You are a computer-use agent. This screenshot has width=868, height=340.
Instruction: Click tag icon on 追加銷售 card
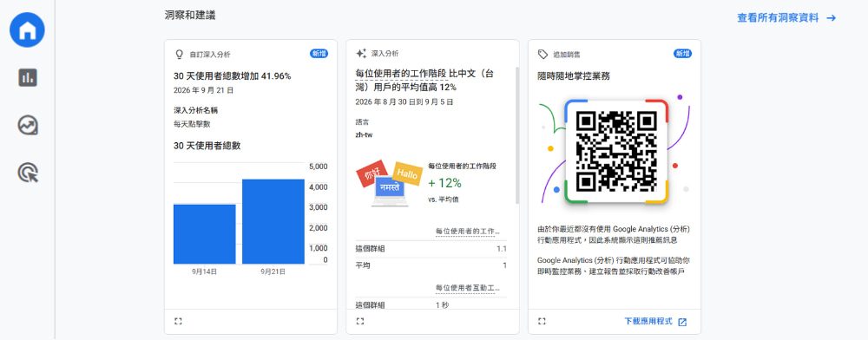[x=542, y=54]
